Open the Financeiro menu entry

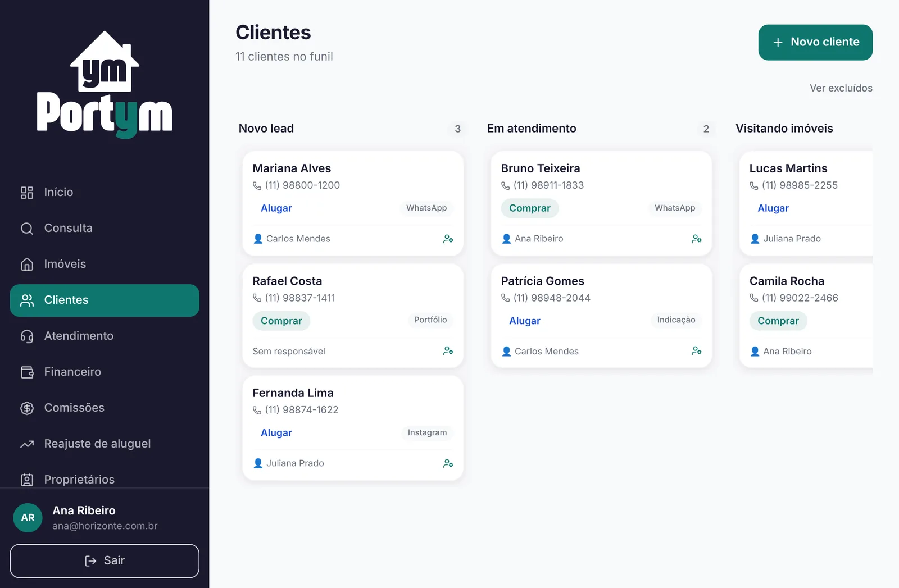point(105,372)
